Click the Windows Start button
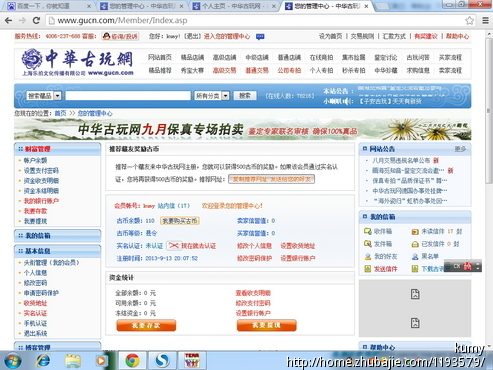This screenshot has height=370, width=493. (x=12, y=361)
